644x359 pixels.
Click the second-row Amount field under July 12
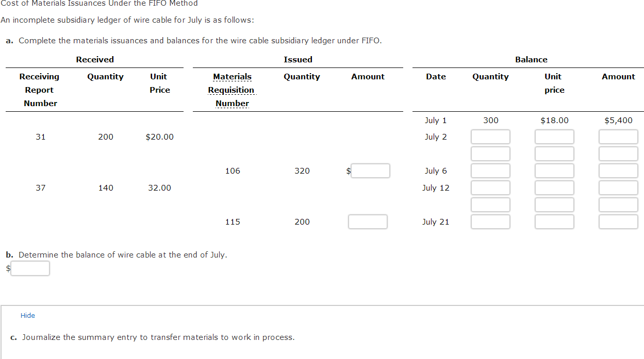pyautogui.click(x=618, y=204)
